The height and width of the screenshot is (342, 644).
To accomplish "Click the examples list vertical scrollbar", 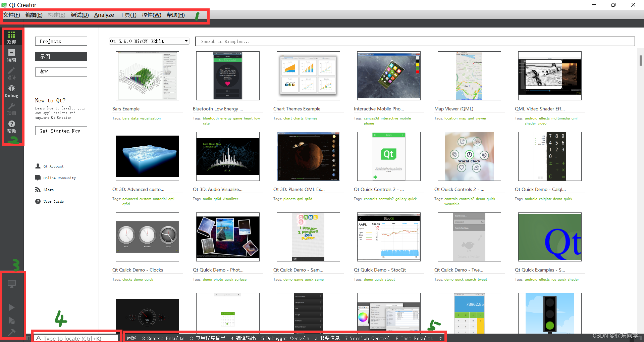I will coord(640,60).
